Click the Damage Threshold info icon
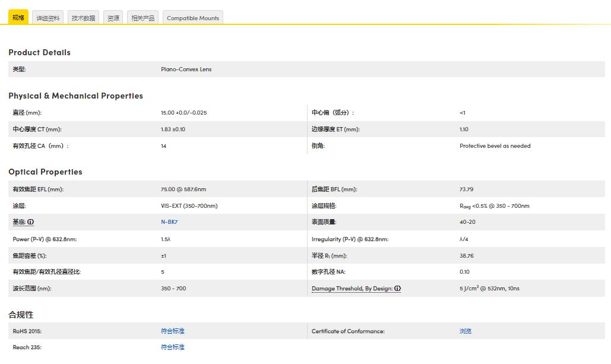The height and width of the screenshot is (364, 611). tap(397, 289)
